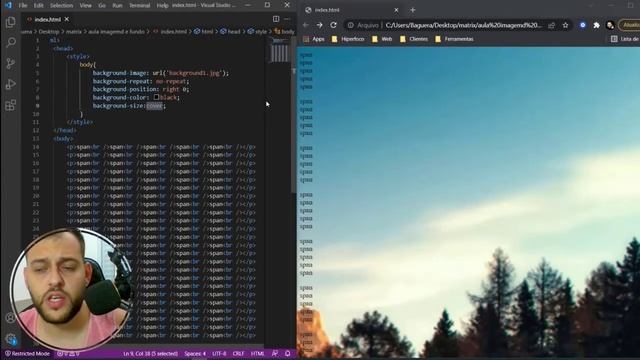Expand the style breadcrumb item
Viewport: 640px width, 360px height.
pos(257,31)
